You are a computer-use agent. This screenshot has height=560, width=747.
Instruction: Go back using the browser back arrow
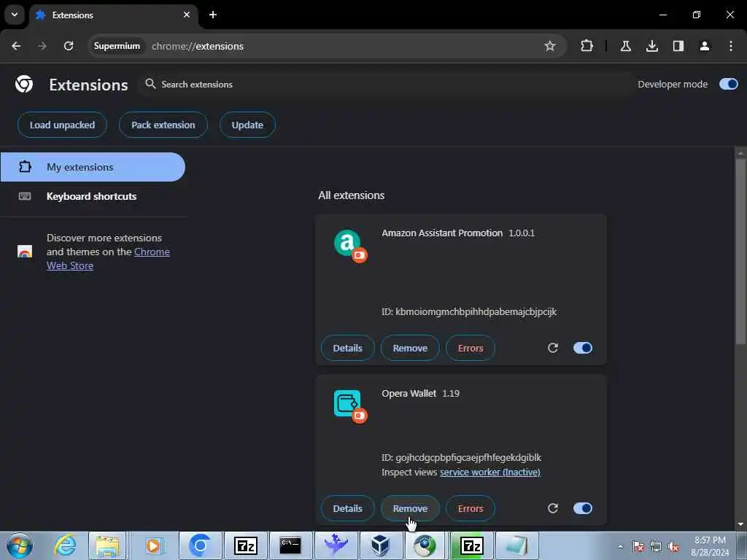[16, 46]
